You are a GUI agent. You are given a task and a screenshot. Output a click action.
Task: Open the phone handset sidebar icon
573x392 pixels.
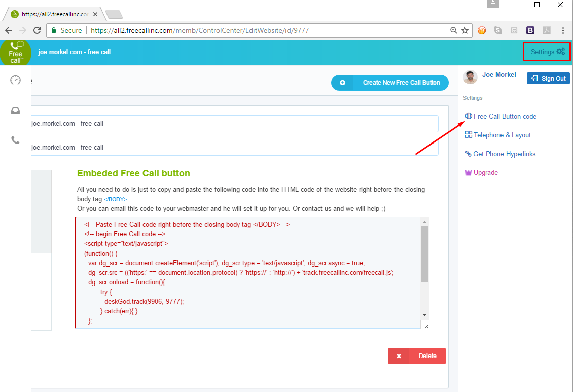click(15, 140)
